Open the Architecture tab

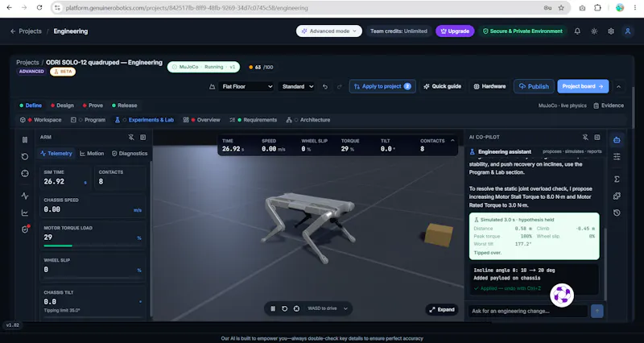pyautogui.click(x=308, y=120)
